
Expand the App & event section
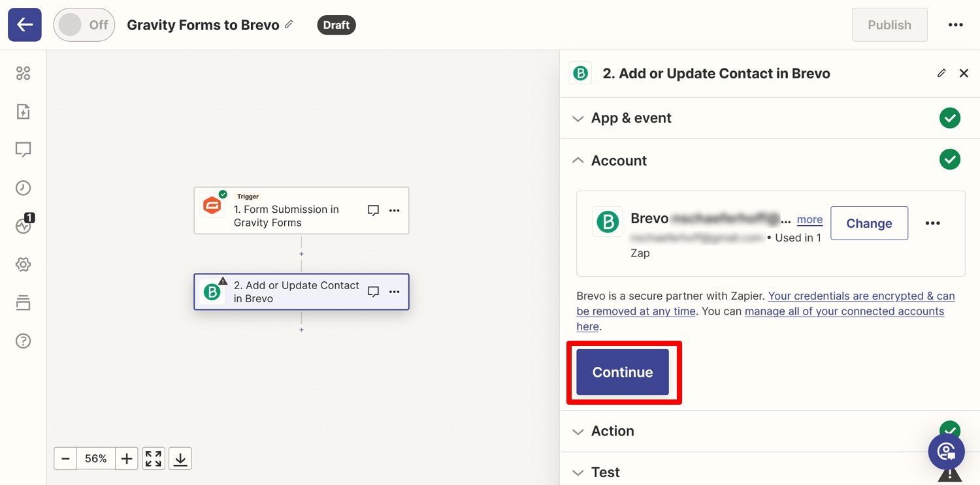click(x=770, y=118)
